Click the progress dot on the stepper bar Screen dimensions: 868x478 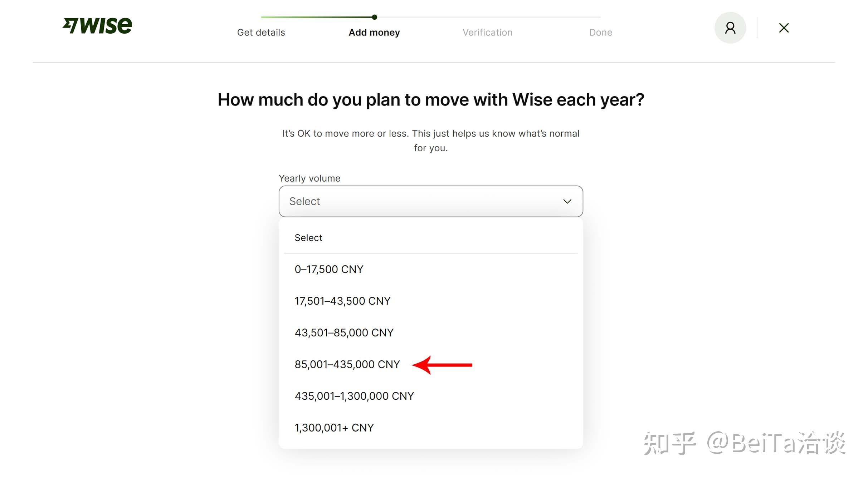point(374,17)
